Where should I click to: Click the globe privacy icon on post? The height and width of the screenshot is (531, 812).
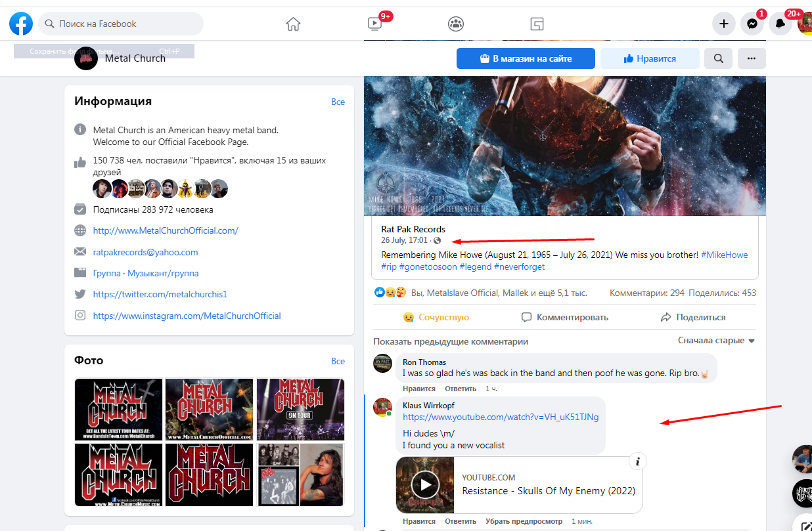[438, 241]
